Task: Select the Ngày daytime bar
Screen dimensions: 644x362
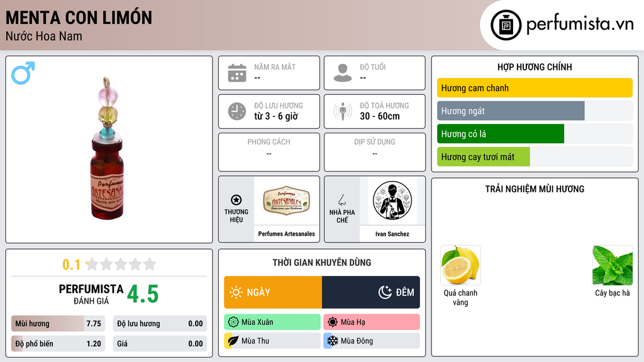Action: [x=273, y=292]
